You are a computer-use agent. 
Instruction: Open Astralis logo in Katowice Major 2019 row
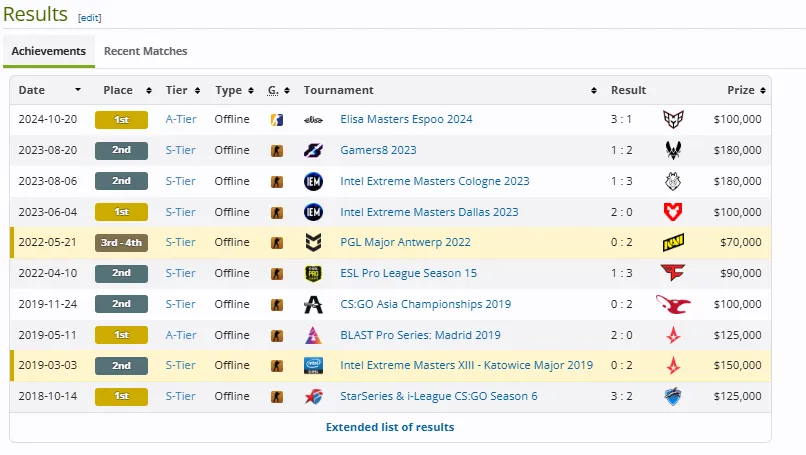pyautogui.click(x=673, y=366)
